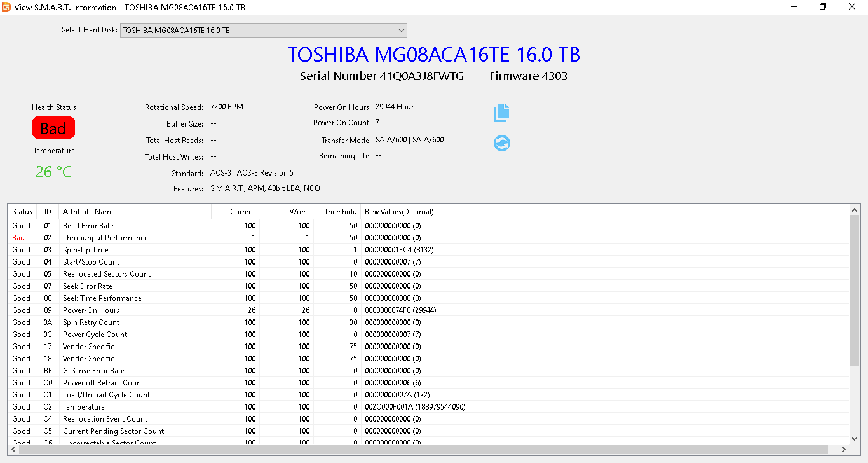
Task: Close the S.M.A.R.T. Information window
Action: 852,7
